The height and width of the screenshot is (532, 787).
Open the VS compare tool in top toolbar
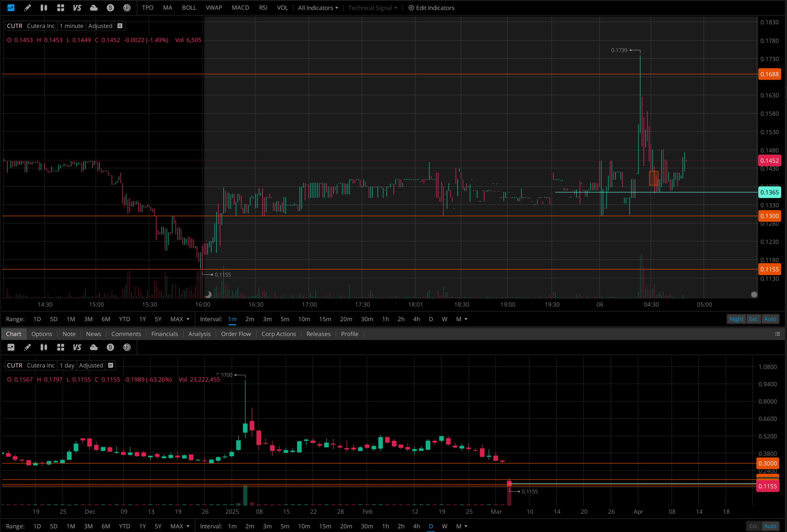coord(77,8)
